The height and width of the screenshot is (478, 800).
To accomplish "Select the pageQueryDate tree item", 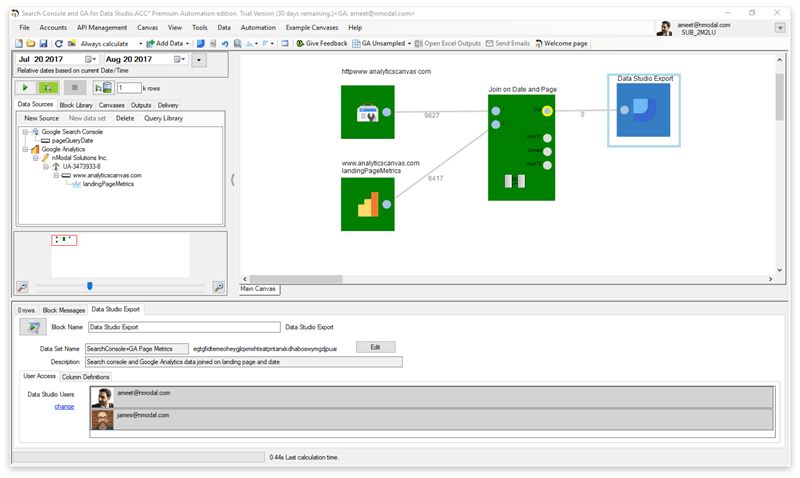I will pos(72,141).
